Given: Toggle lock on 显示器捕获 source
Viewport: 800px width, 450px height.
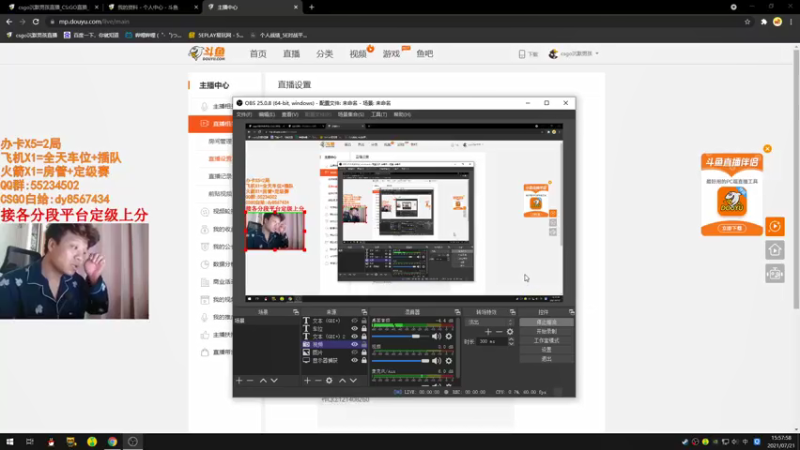Looking at the screenshot, I should (x=364, y=360).
